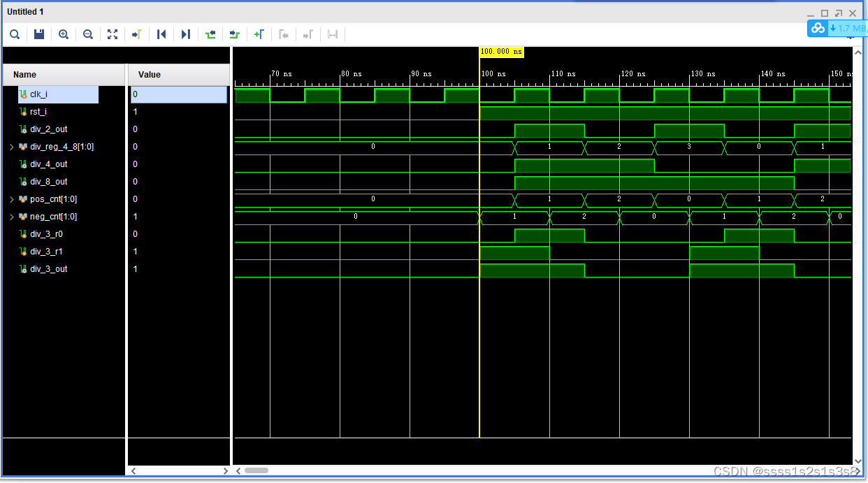The image size is (868, 483).
Task: Select the pos_cnt[1:0] signal name
Action: point(53,199)
